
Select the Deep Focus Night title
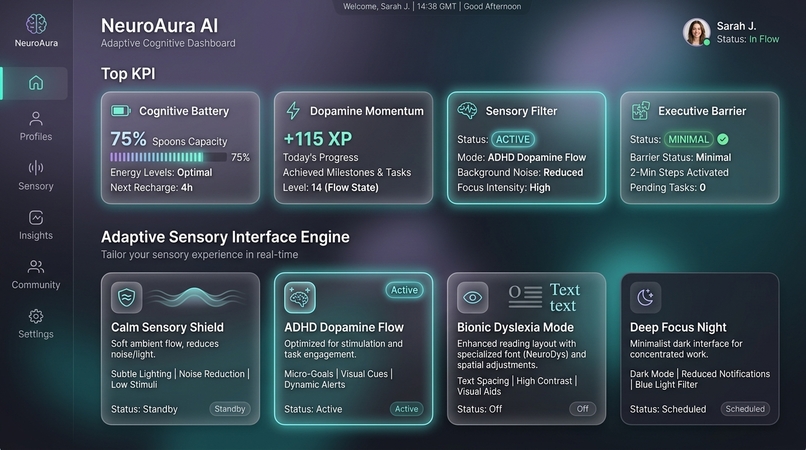(678, 327)
